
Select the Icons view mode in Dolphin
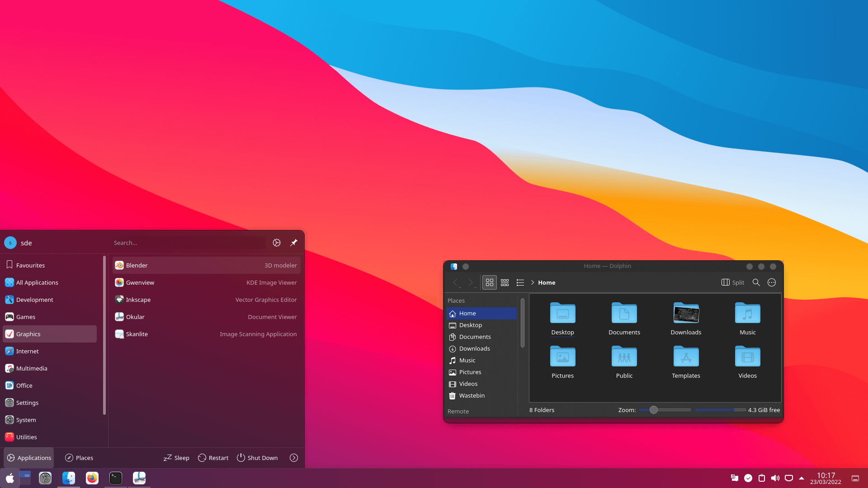click(x=489, y=282)
